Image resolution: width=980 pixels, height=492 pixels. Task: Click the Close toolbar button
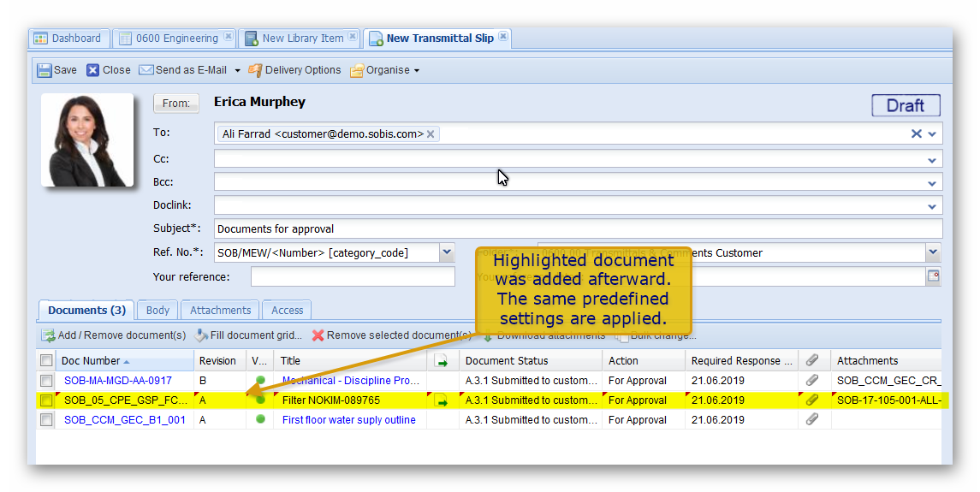[x=108, y=70]
